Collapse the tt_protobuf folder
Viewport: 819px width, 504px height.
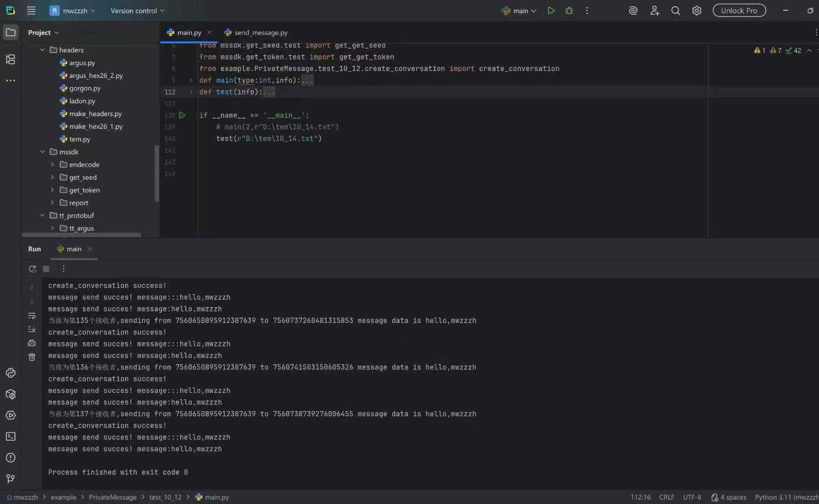[x=42, y=216]
